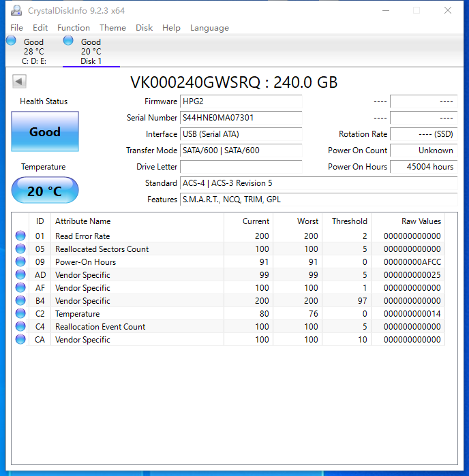Click the worst value 76
Screen dimensions: 469x476
coord(313,314)
